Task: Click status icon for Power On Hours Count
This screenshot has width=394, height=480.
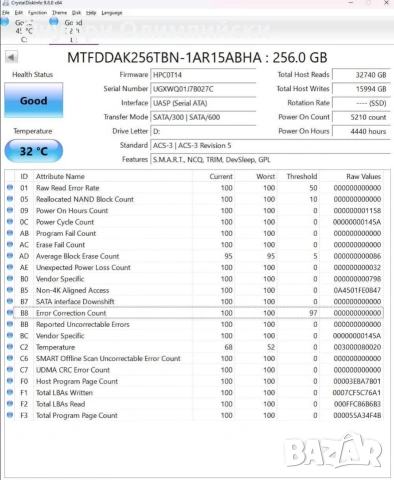Action: [x=10, y=210]
